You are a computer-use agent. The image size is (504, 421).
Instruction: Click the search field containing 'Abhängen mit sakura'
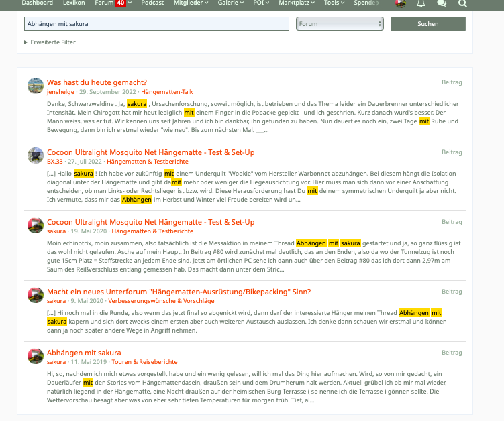tap(156, 24)
